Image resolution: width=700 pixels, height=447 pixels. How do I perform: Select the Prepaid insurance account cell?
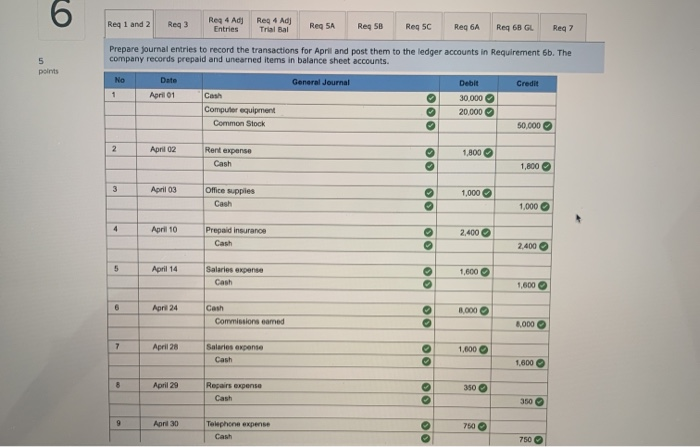click(320, 231)
